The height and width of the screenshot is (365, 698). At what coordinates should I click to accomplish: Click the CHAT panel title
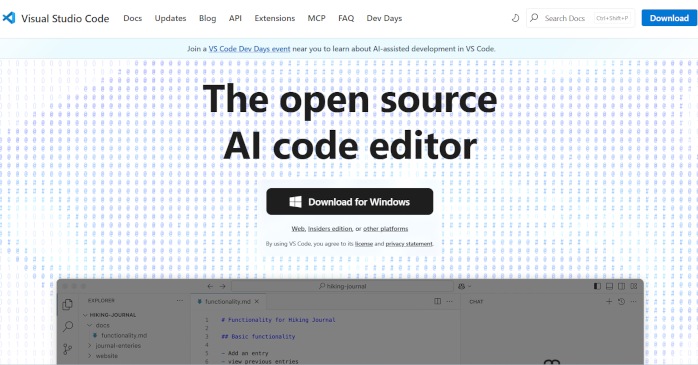[476, 302]
